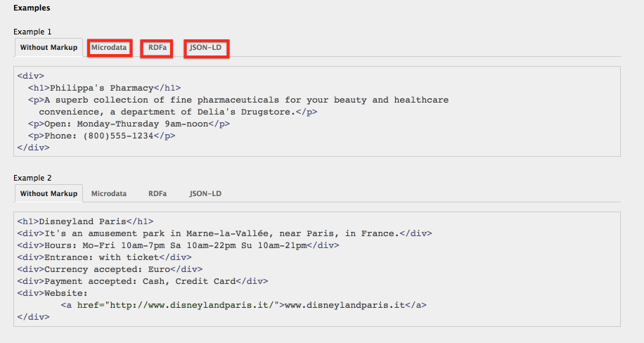Click the Payment accepted: Cash, Credit Card line

143,281
